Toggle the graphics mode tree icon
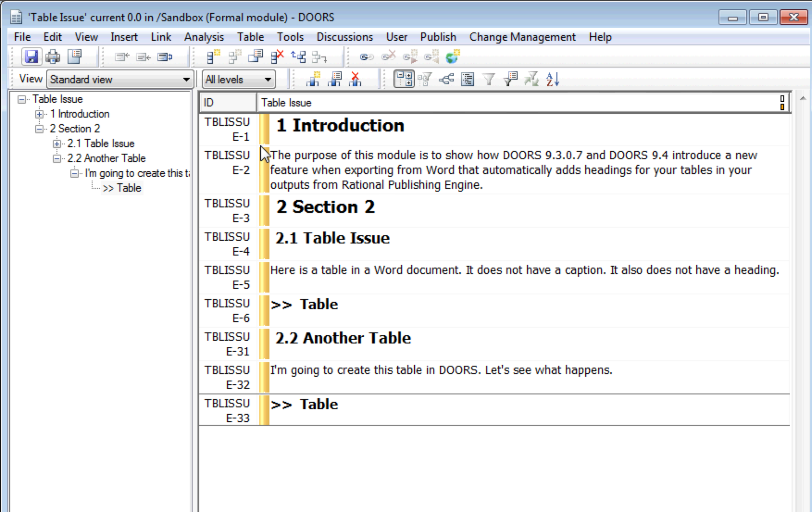Image resolution: width=812 pixels, height=512 pixels. 446,79
